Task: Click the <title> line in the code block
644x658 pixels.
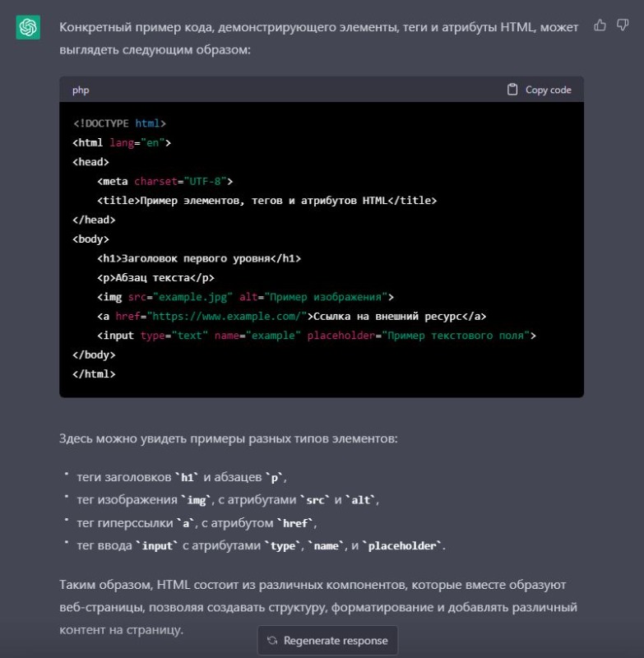Action: pos(266,200)
